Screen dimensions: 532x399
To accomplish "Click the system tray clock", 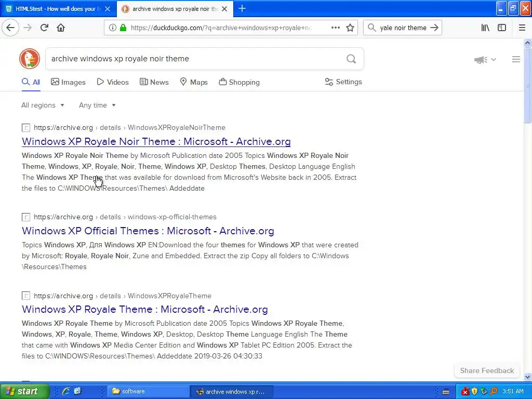I will click(x=513, y=391).
